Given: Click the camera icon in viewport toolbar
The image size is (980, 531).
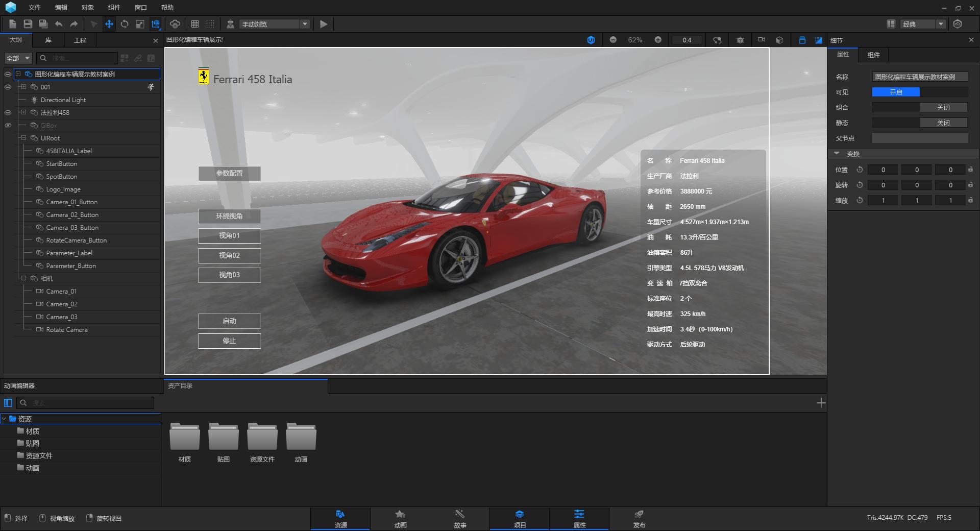Looking at the screenshot, I should coord(762,39).
